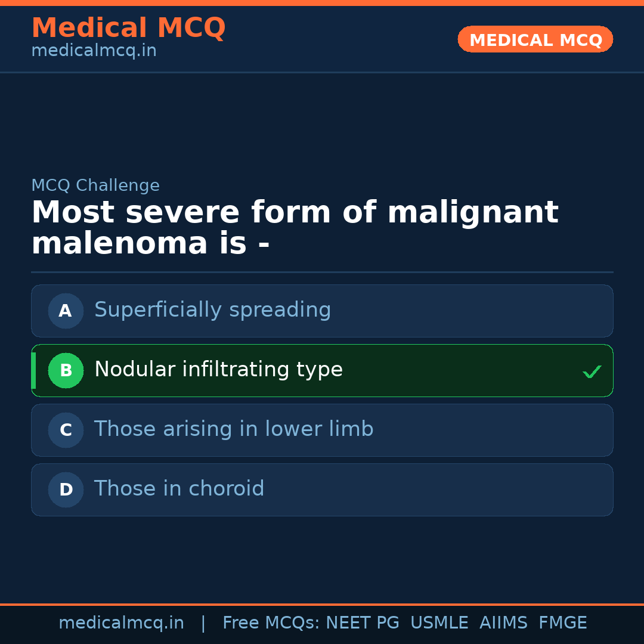Click the circular A badge icon

(66, 311)
